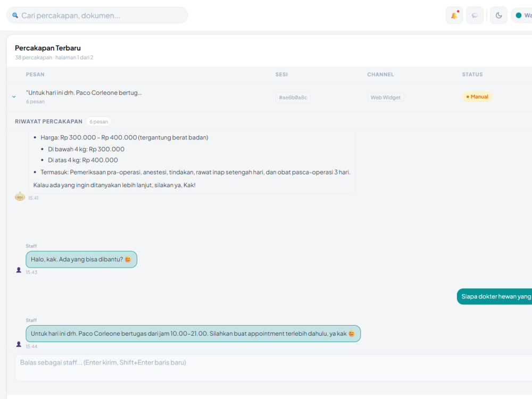
Task: Click the '6 pesan' badge beside Riwayat Percakapan
Action: (x=99, y=121)
